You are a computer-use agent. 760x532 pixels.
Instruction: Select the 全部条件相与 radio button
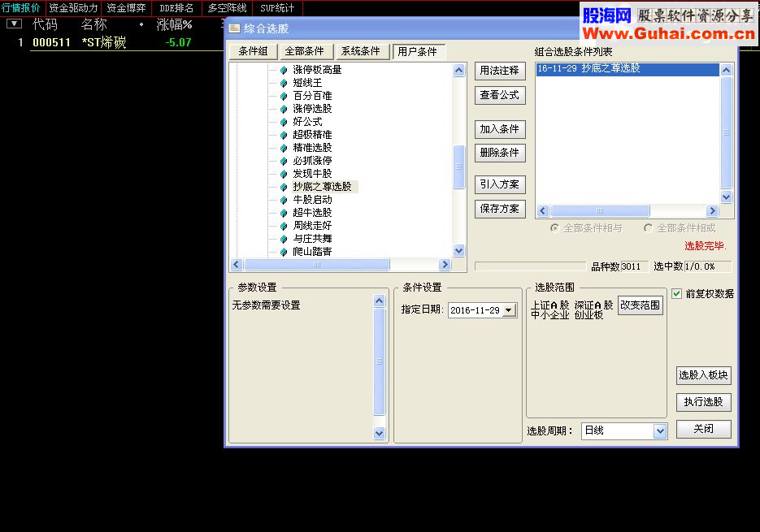[554, 227]
